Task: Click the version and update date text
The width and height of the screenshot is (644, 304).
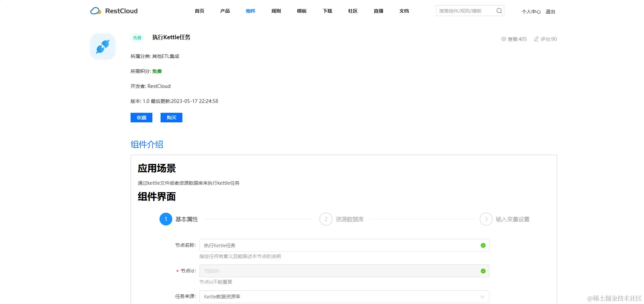Action: click(x=174, y=101)
